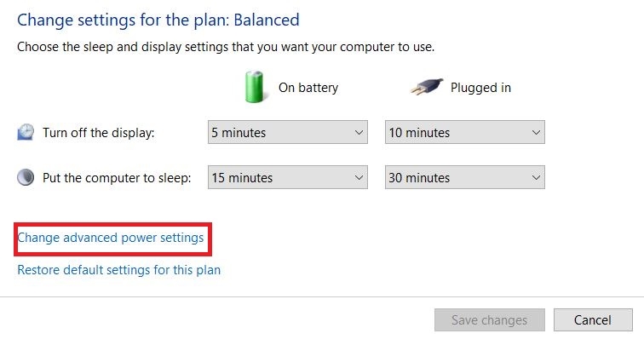Click the Cancel button
The height and width of the screenshot is (345, 644).
(x=593, y=320)
